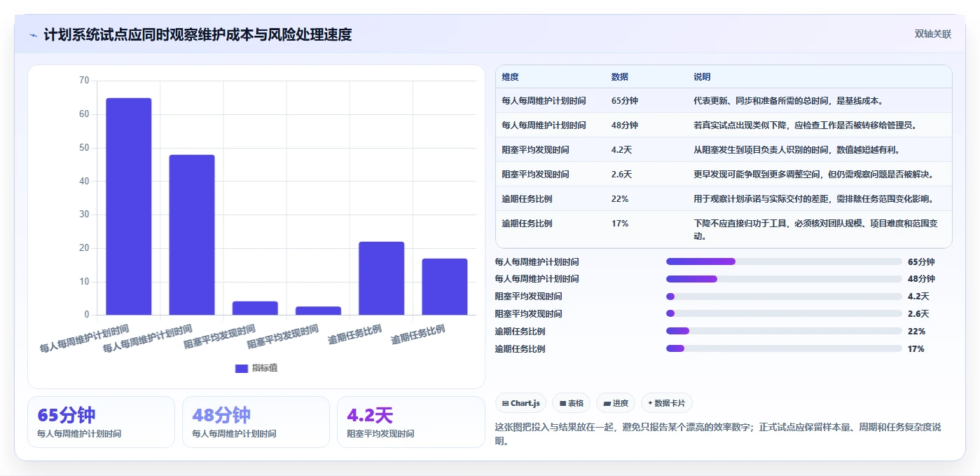Click the chart bar reaching value 48
The image size is (980, 476).
[192, 235]
